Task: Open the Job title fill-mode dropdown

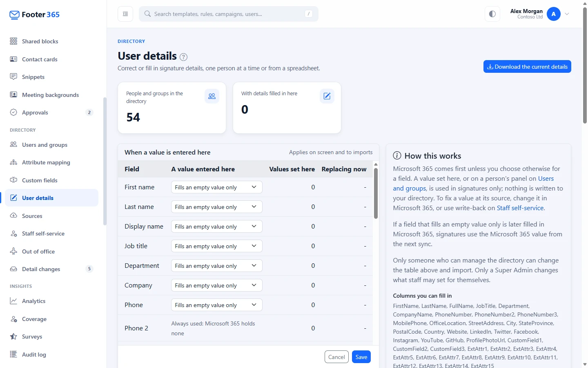Action: (x=216, y=246)
